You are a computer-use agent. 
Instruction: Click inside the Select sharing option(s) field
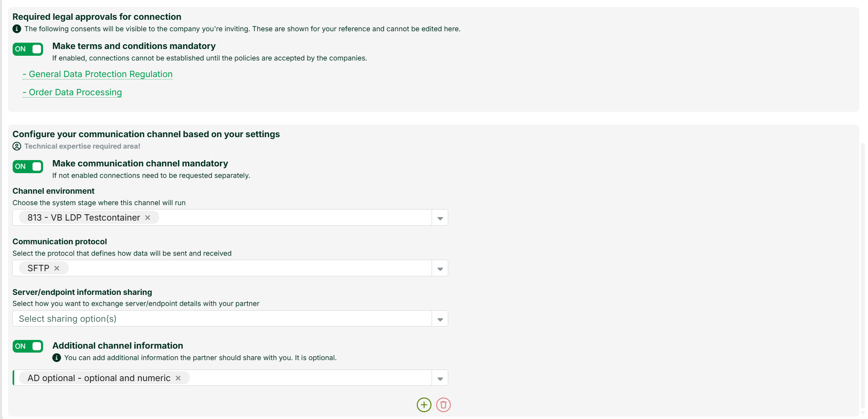[x=222, y=319]
